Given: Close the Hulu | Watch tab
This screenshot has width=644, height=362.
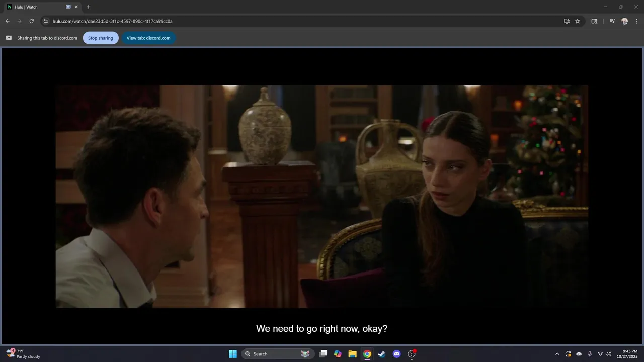Looking at the screenshot, I should pos(76,7).
